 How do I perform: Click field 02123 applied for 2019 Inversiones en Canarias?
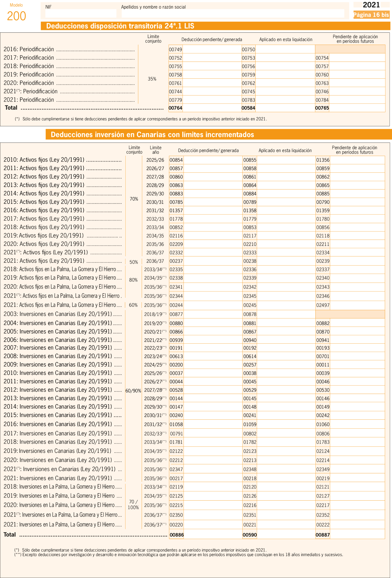pyautogui.click(x=286, y=451)
